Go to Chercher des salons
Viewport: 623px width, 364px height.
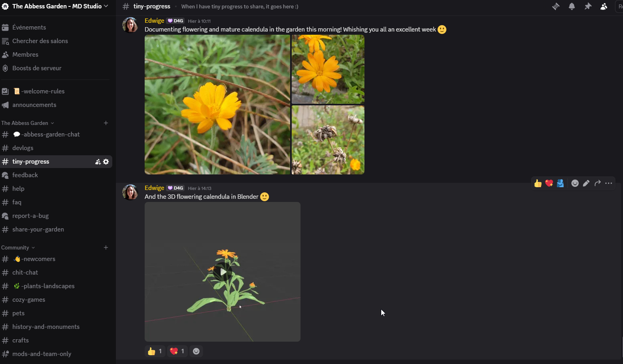[40, 41]
